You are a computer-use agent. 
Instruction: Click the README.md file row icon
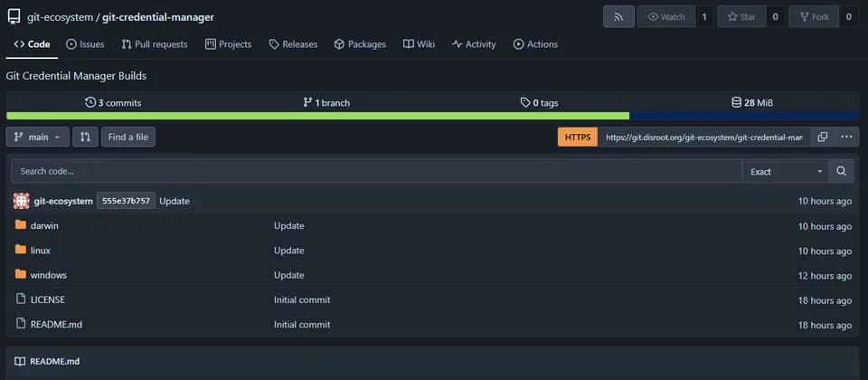pos(21,324)
